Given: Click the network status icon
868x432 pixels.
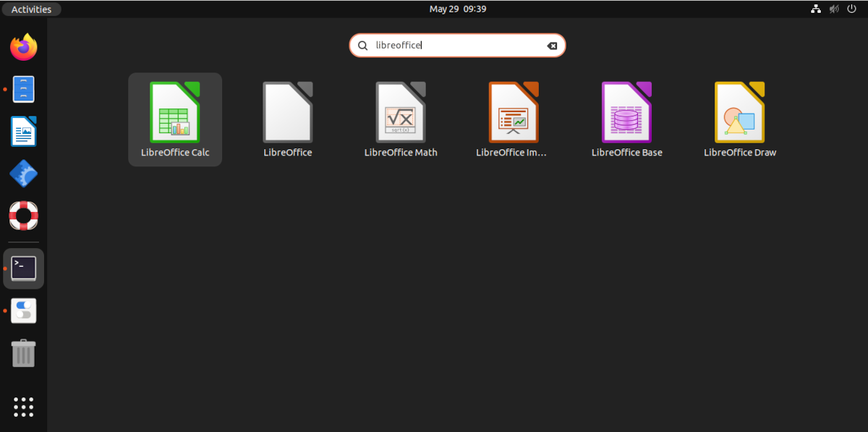Looking at the screenshot, I should click(x=816, y=9).
